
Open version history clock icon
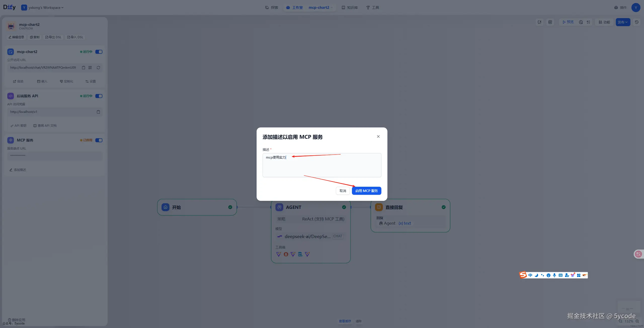637,22
